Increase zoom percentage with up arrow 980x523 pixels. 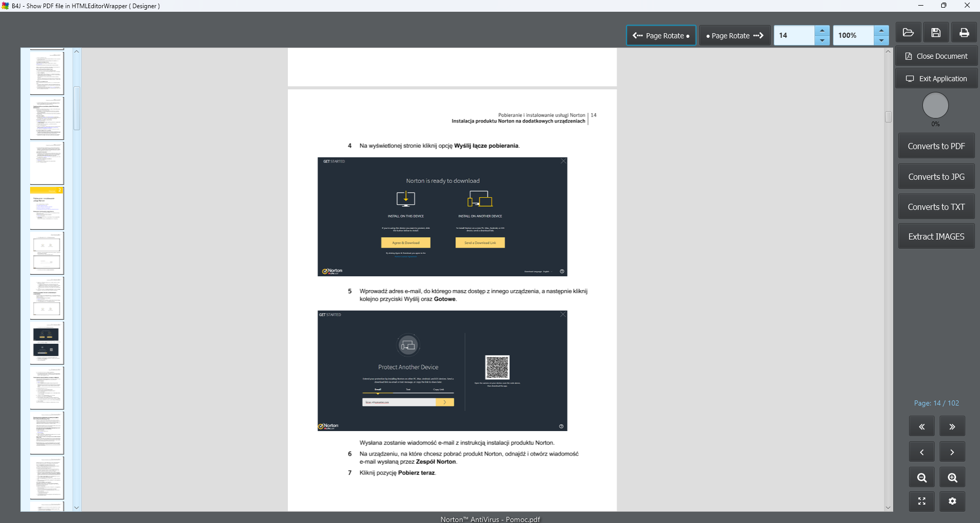tap(881, 31)
